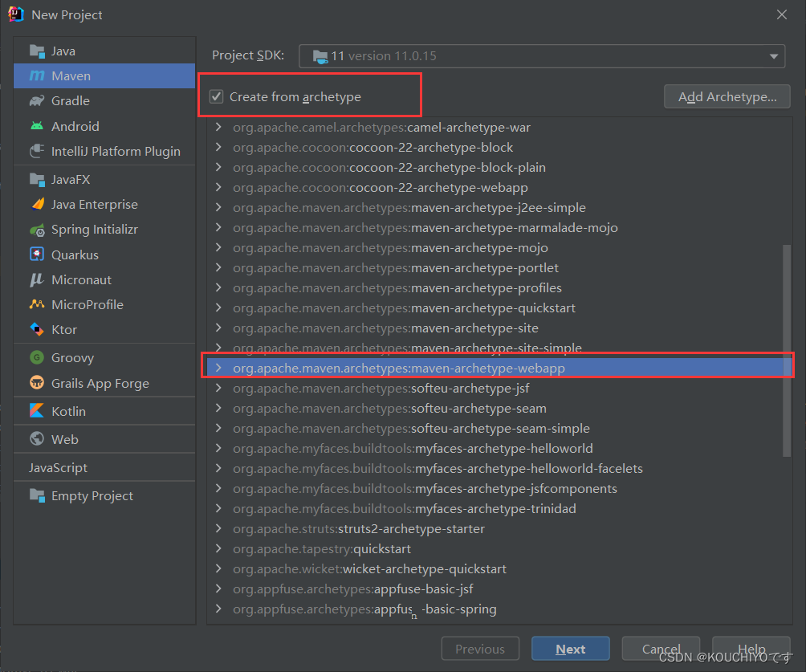Click the archetype list vertical scrollbar

point(786,351)
